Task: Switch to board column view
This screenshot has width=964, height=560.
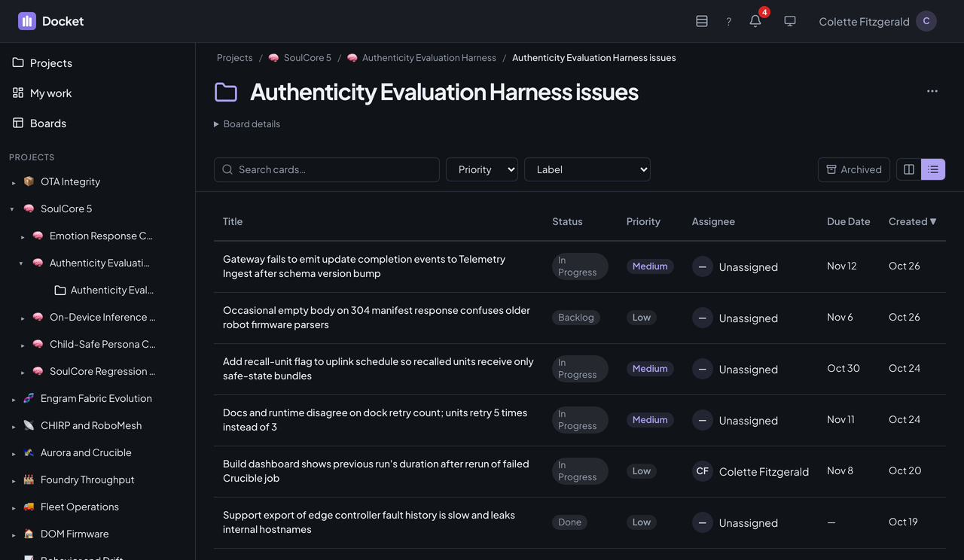Action: point(909,169)
